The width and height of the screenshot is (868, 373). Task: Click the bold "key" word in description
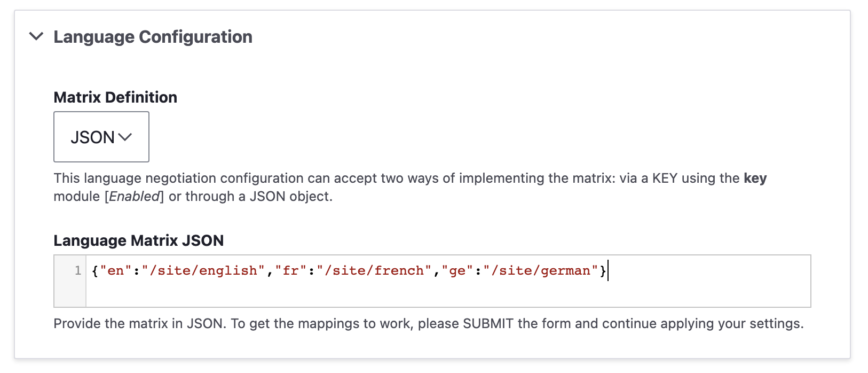click(x=756, y=178)
